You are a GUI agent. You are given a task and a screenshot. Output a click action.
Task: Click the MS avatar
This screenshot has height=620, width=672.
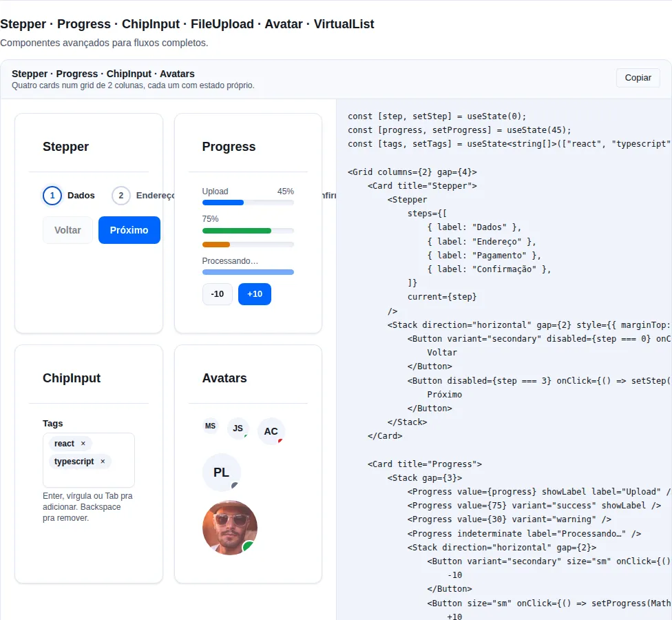[x=211, y=426]
